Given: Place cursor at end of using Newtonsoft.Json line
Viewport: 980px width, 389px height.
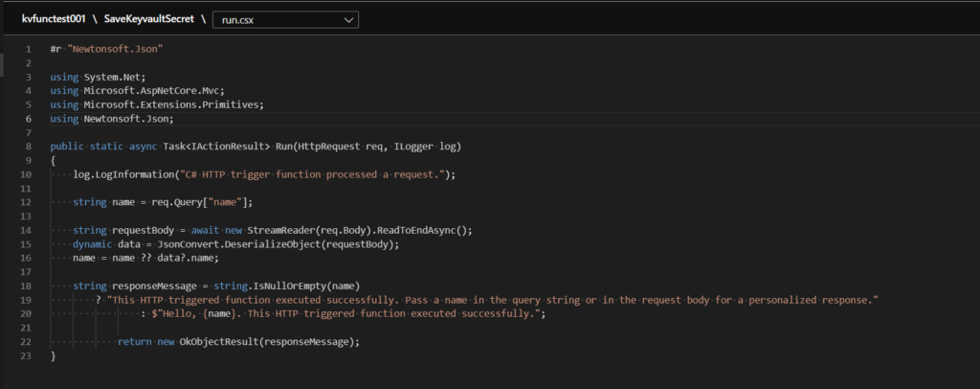Looking at the screenshot, I should click(x=174, y=119).
